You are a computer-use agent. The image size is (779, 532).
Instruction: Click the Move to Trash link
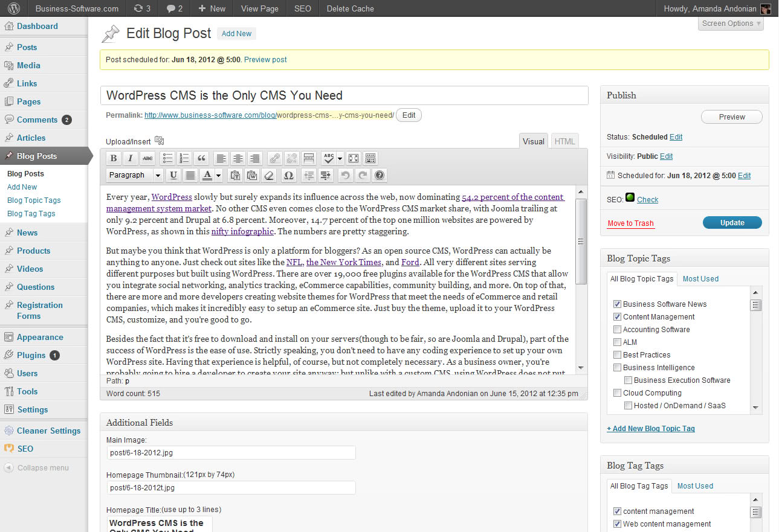pos(630,223)
